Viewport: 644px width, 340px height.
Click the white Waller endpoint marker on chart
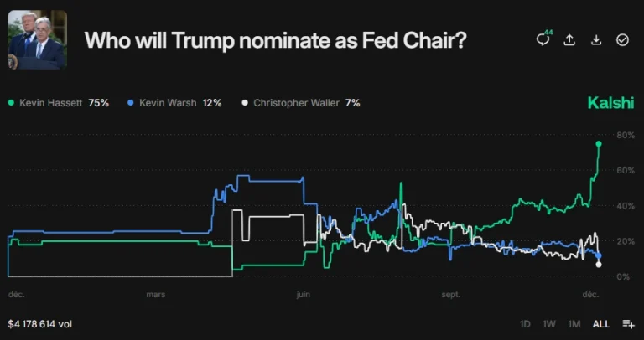click(599, 265)
